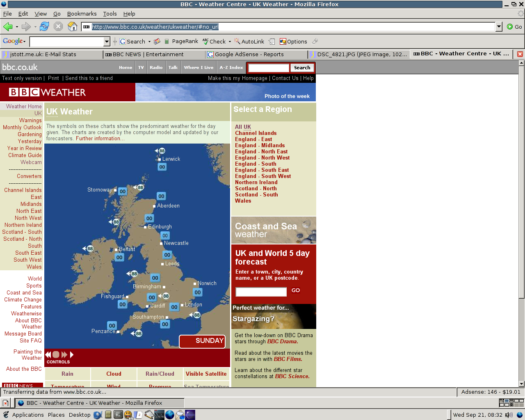Open the Search button dropdown arrow
525x420 pixels.
(x=149, y=41)
